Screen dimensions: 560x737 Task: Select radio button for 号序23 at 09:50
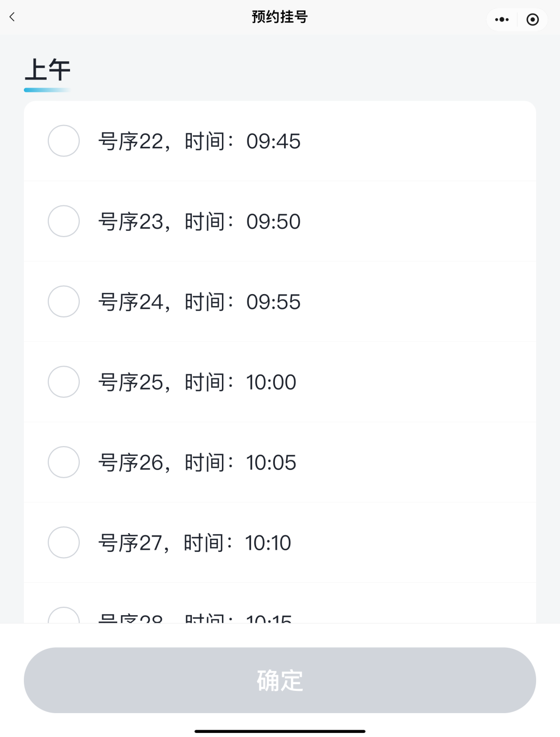[64, 221]
